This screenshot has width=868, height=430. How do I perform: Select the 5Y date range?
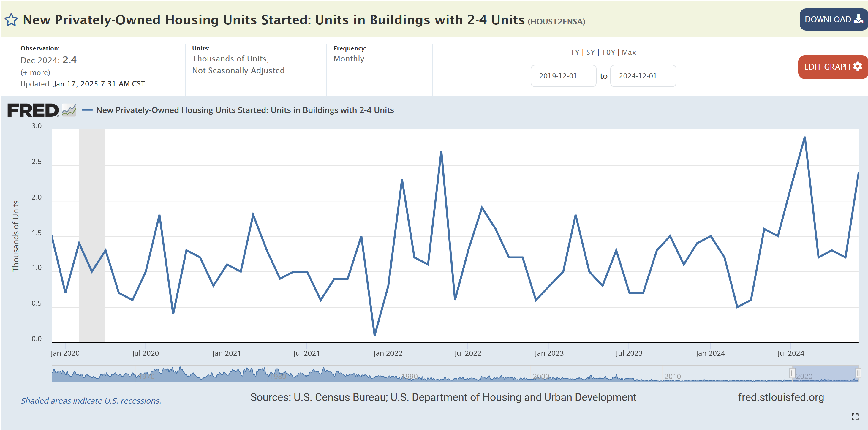[x=590, y=52]
